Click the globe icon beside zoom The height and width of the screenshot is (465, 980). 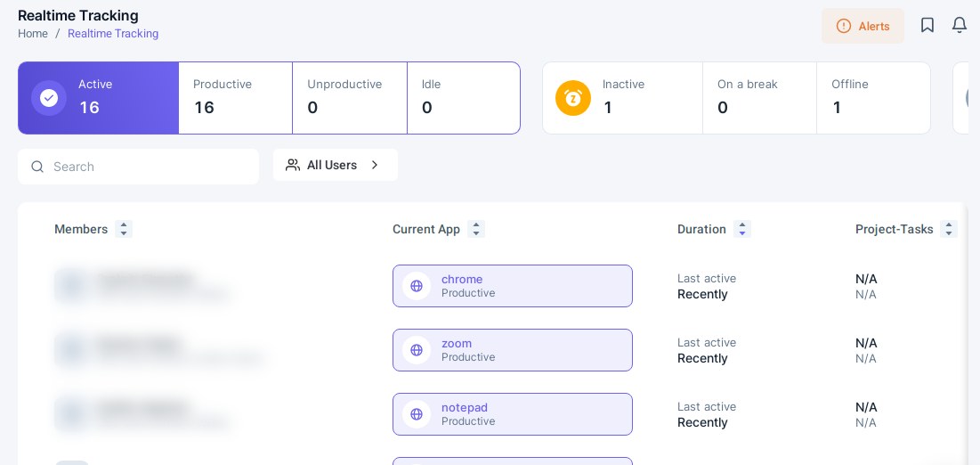coord(417,350)
